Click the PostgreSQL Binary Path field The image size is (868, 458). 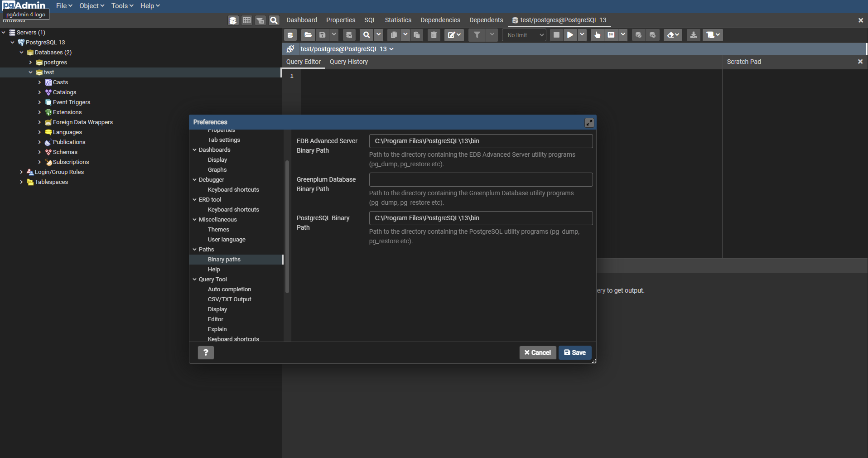[x=481, y=218]
